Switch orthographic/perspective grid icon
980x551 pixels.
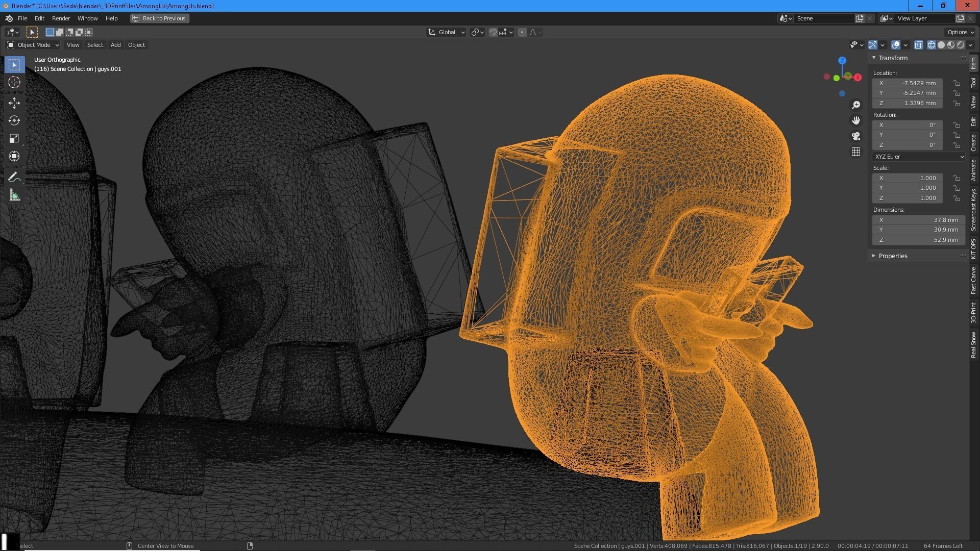856,152
